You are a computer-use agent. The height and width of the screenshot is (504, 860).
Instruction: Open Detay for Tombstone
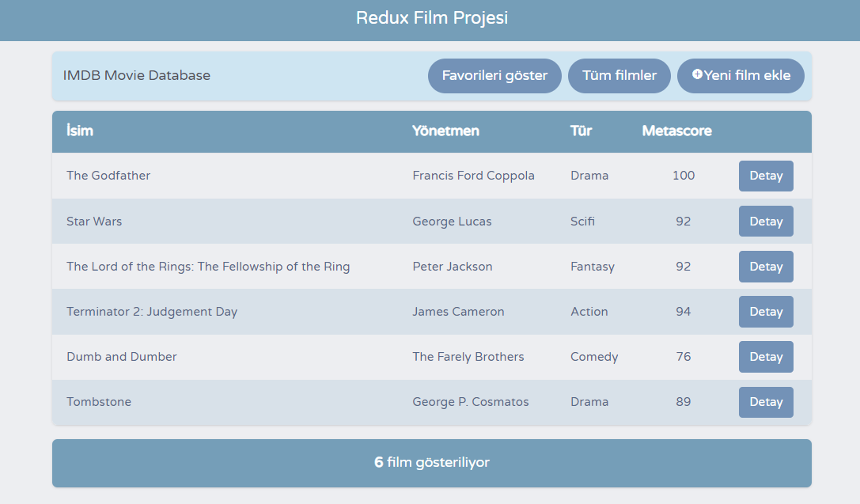(x=766, y=402)
